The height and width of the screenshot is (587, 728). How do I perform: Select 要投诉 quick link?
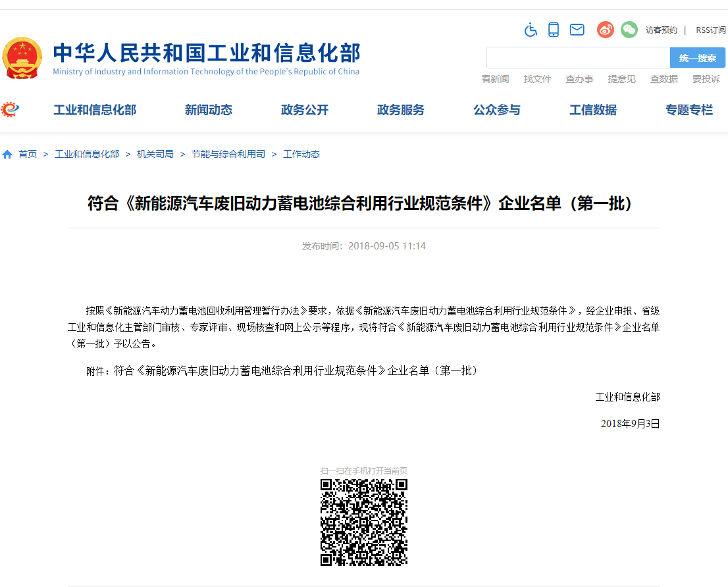click(706, 79)
